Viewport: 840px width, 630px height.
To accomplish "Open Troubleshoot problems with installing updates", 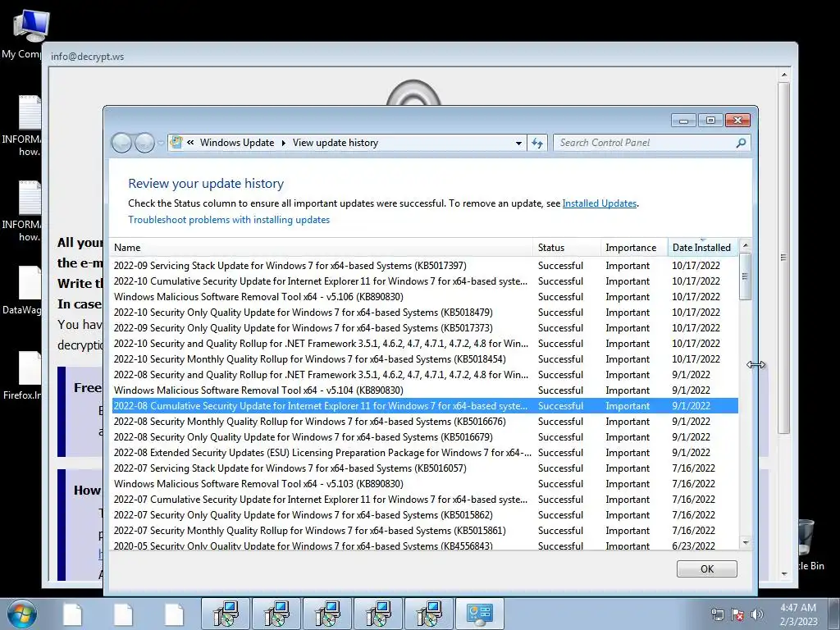I will click(229, 220).
